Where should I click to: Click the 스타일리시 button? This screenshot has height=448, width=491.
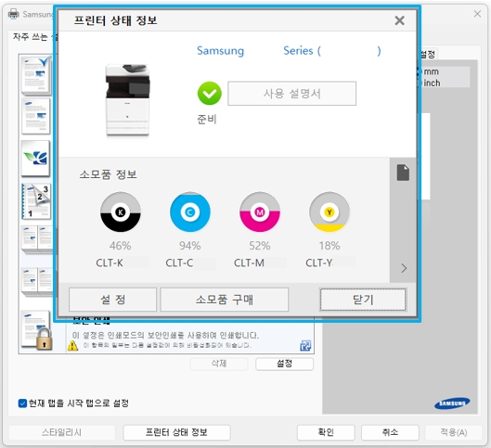point(61,432)
